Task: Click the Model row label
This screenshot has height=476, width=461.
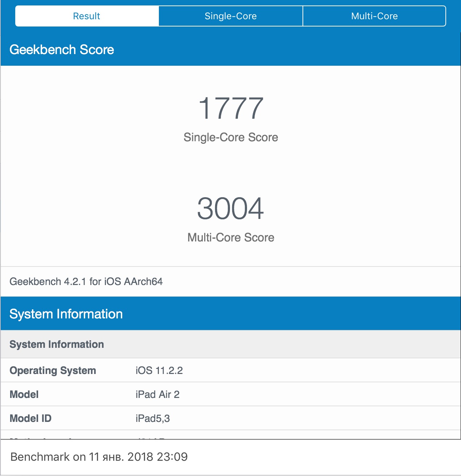Action: coord(24,394)
